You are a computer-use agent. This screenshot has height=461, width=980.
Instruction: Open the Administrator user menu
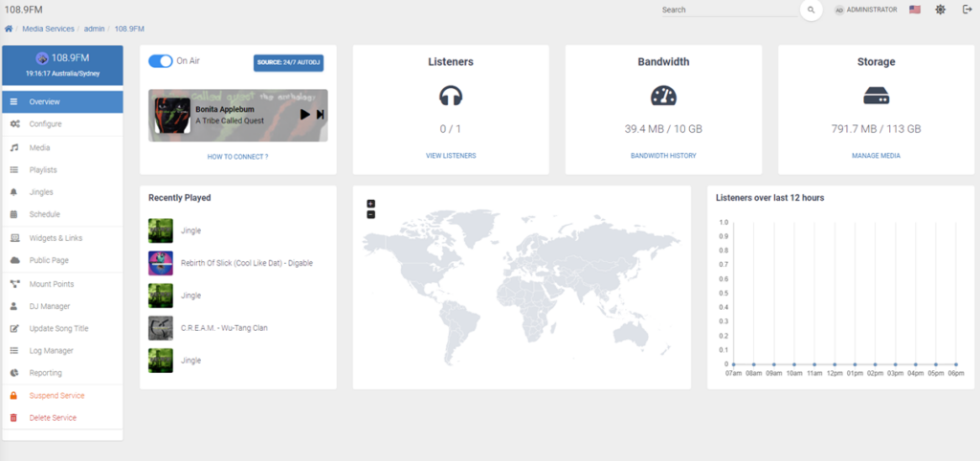865,10
